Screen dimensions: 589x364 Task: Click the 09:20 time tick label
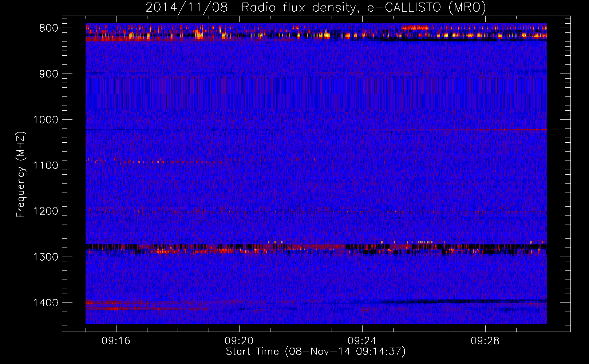tap(239, 341)
